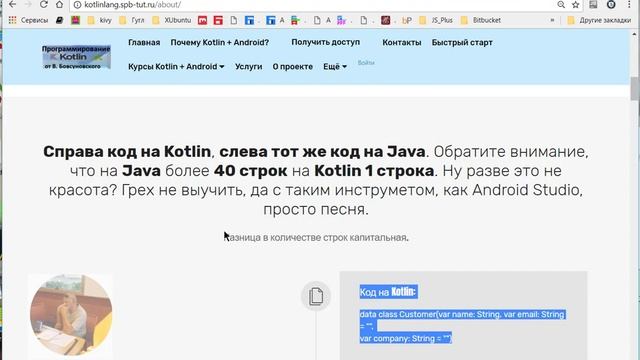Open the Гугл bookmarks folder
The height and width of the screenshot is (360, 640).
click(x=132, y=20)
